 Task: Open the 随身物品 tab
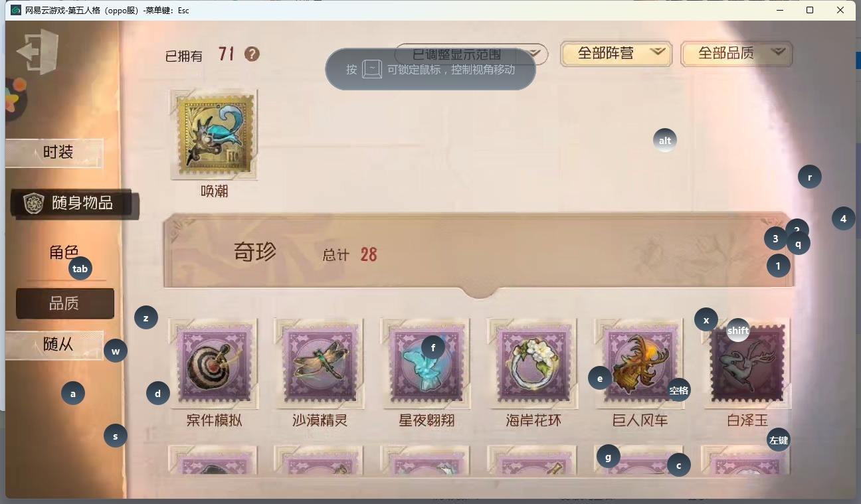point(75,203)
